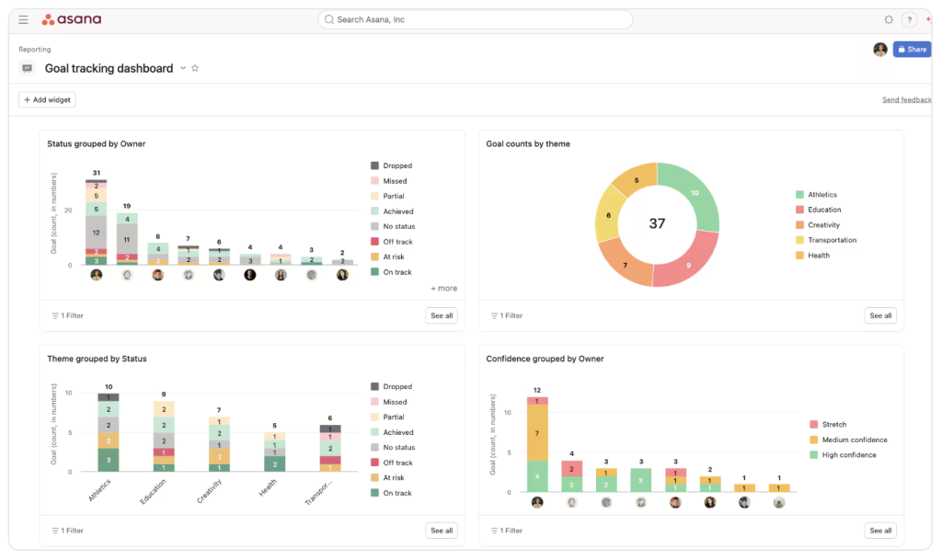Image resolution: width=942 pixels, height=560 pixels.
Task: Click the dashboard icon beside the title
Action: pos(27,68)
